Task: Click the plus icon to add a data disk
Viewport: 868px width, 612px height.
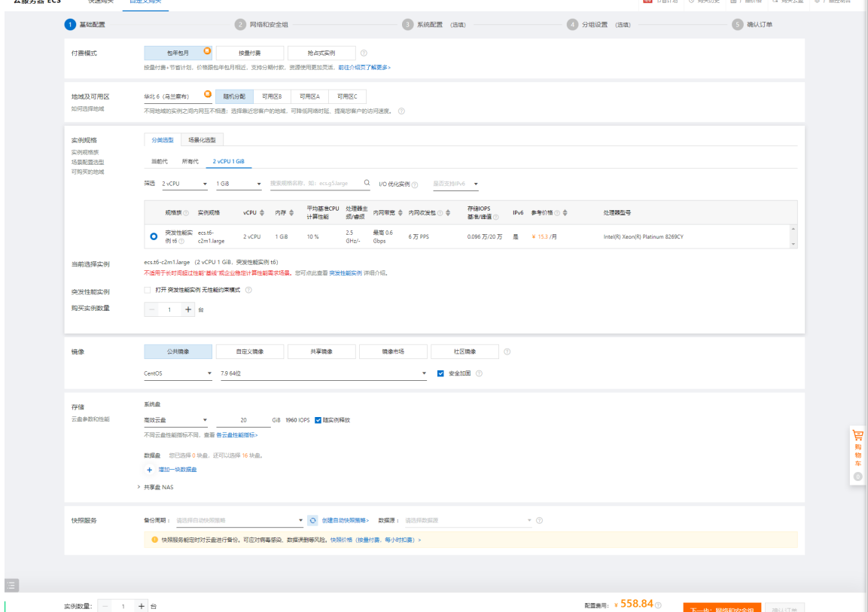Action: coord(149,470)
